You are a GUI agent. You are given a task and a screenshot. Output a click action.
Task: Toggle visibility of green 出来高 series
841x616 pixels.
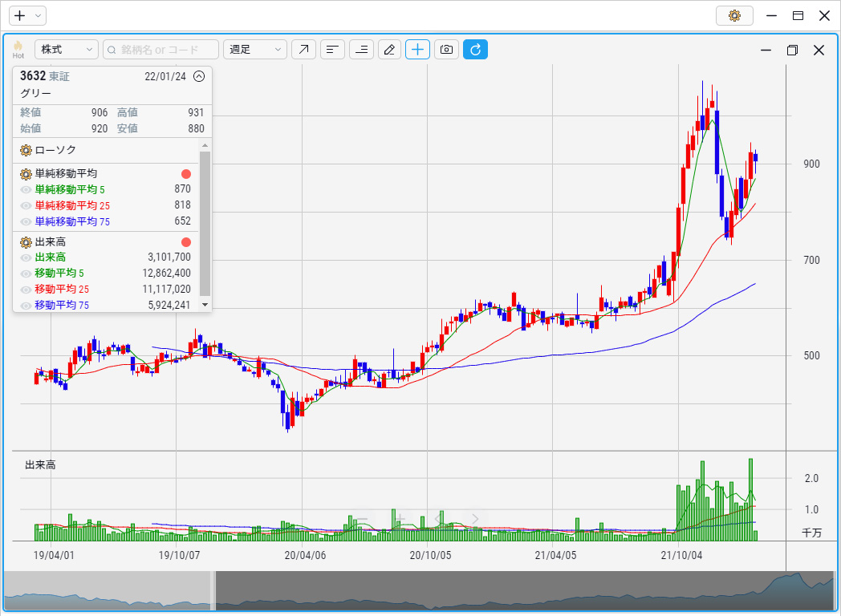pyautogui.click(x=25, y=257)
